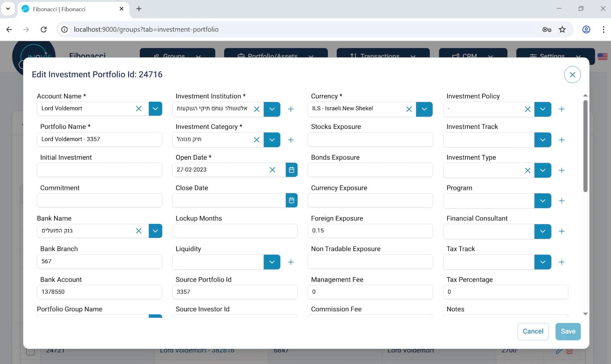Open the Investment Category dropdown
The image size is (611, 364).
coord(272,140)
